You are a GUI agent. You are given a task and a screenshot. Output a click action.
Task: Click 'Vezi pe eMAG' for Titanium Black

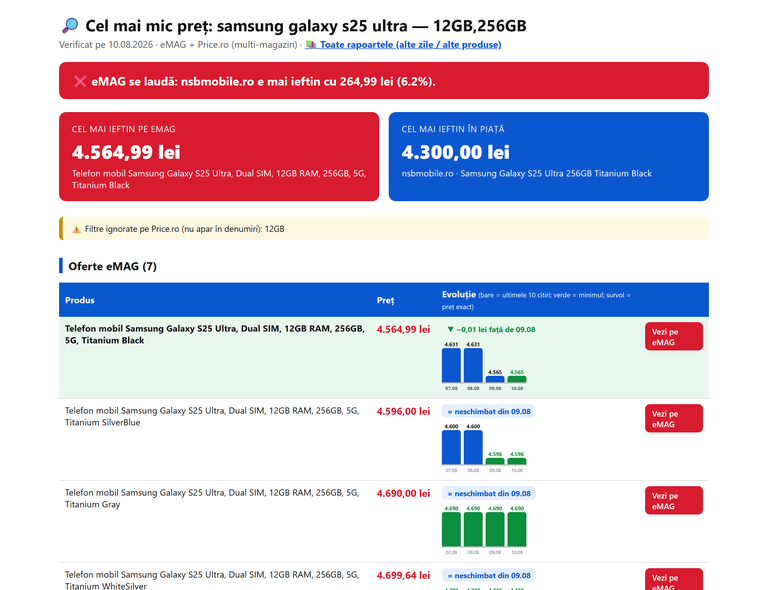pos(673,336)
